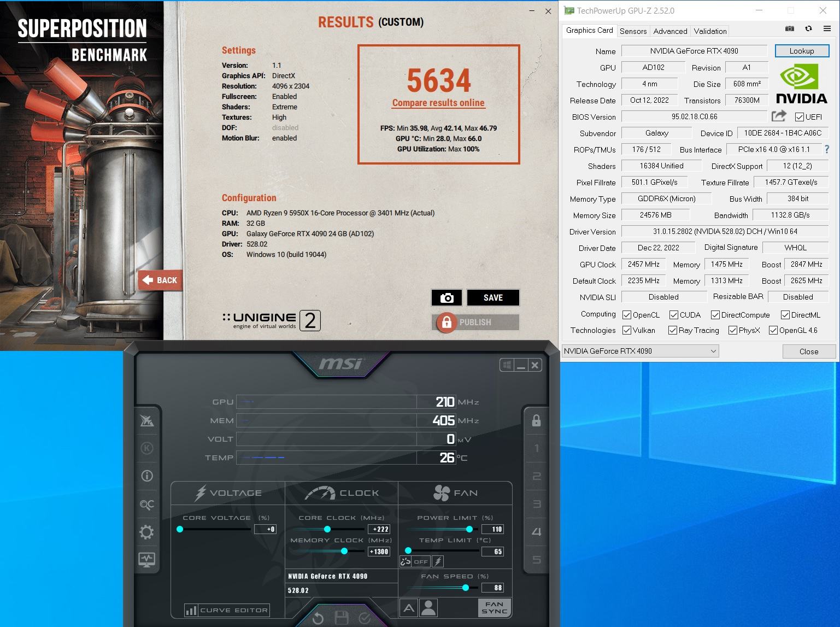Toggle auto fan mode A button
The width and height of the screenshot is (840, 627).
point(409,608)
